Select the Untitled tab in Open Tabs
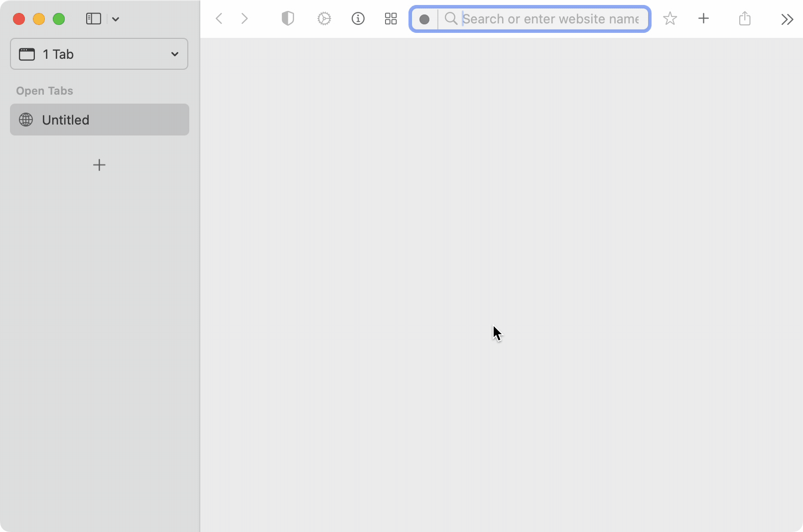This screenshot has width=803, height=532. pos(99,120)
